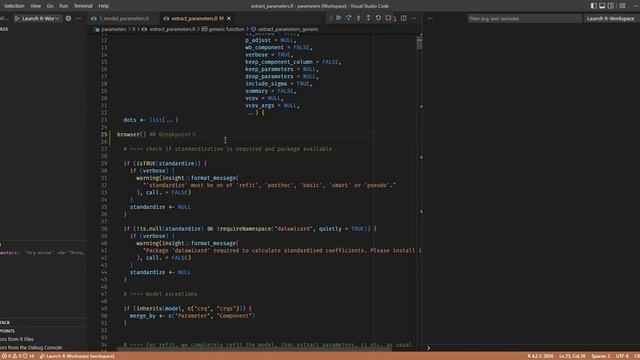Step out in debug toolbar
This screenshot has width=640, height=360.
pyautogui.click(x=368, y=18)
